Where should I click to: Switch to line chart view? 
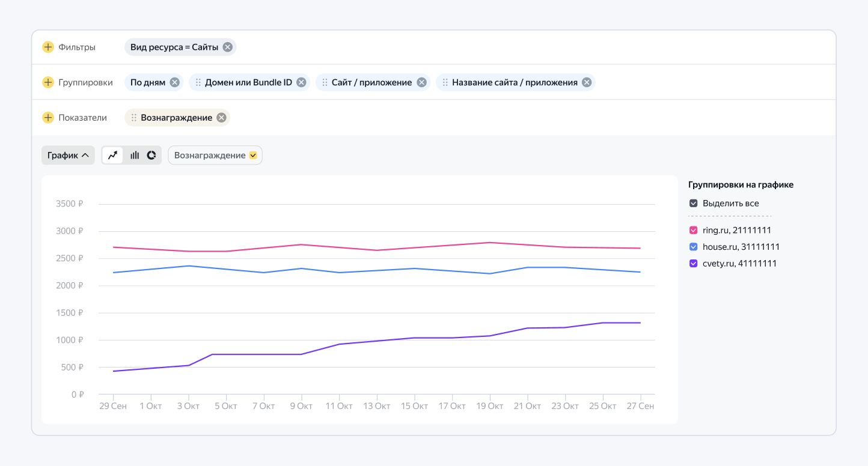click(112, 155)
